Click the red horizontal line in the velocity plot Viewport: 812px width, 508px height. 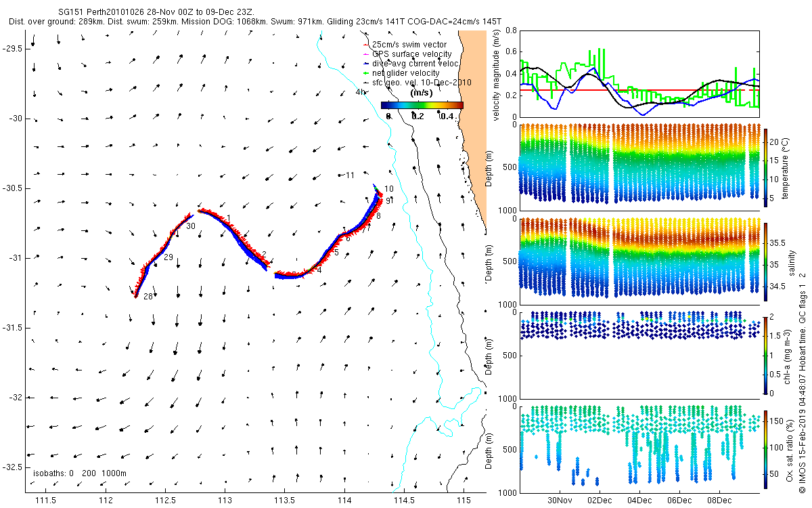coord(639,89)
